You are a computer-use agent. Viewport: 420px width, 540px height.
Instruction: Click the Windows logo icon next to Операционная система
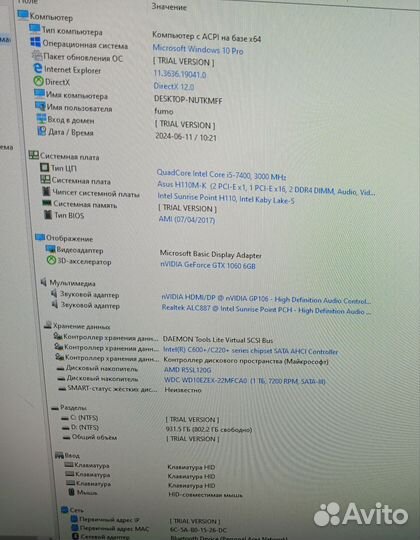point(35,43)
